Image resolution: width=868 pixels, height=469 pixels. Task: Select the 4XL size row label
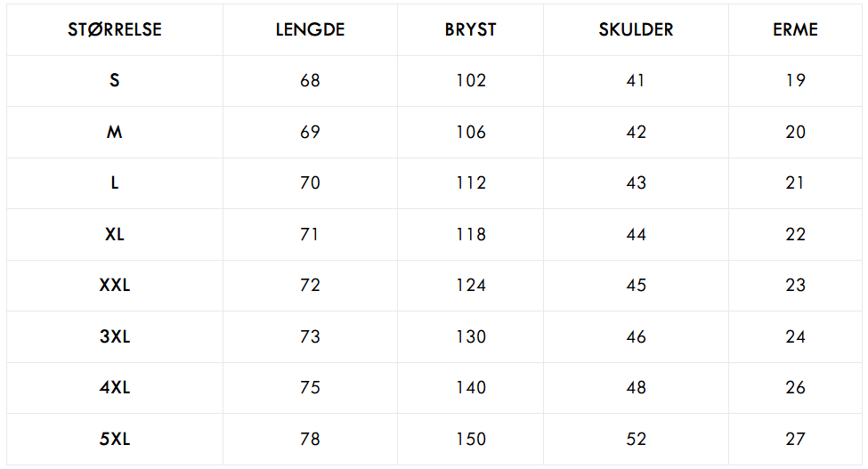click(x=115, y=388)
